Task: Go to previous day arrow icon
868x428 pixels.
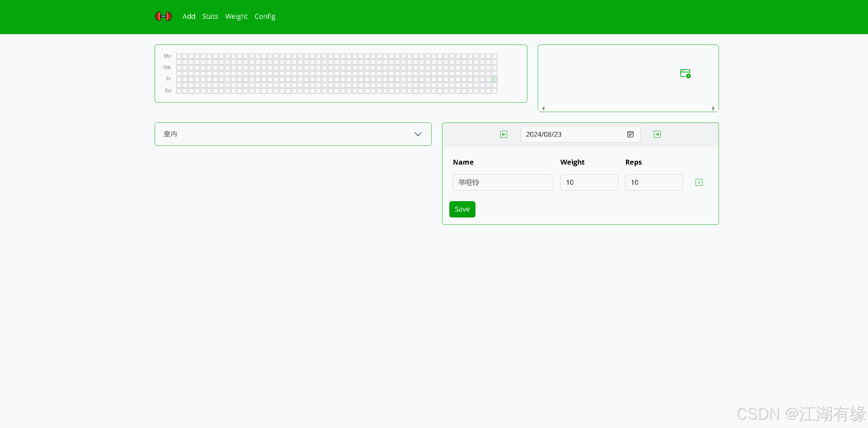Action: (x=504, y=134)
